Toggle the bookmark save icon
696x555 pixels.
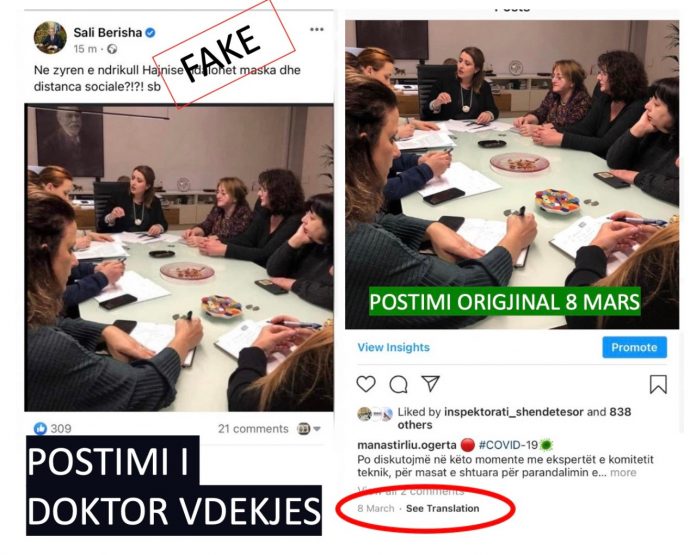click(658, 385)
